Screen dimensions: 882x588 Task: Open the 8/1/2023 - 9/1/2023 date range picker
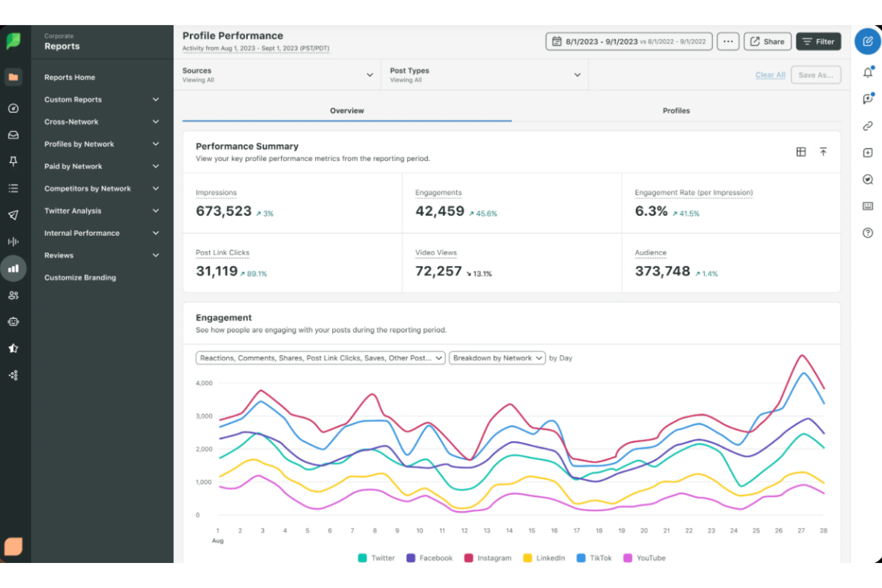coord(628,41)
